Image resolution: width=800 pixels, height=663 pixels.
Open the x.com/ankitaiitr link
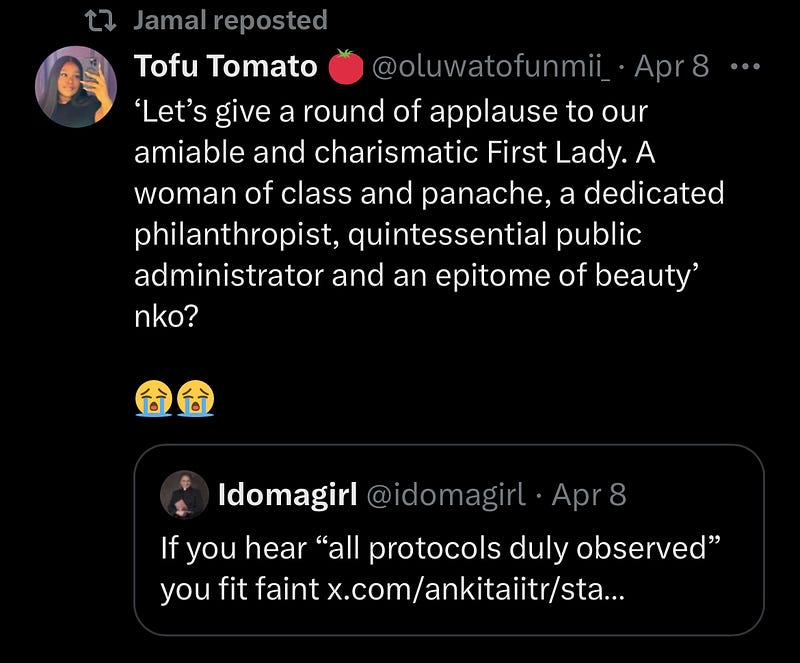(x=474, y=590)
